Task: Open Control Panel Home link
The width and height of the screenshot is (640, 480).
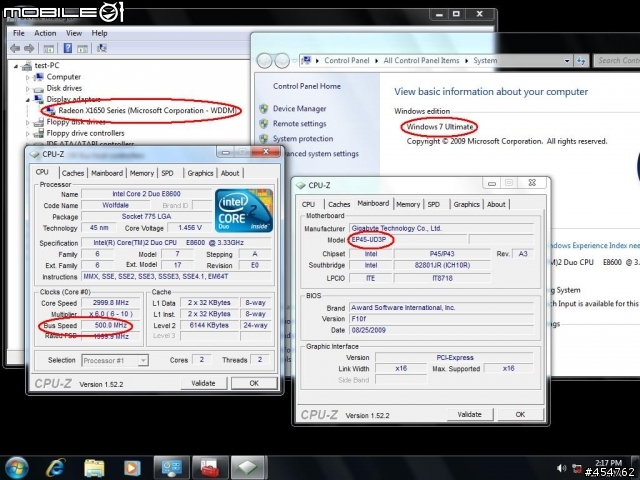Action: click(x=307, y=86)
